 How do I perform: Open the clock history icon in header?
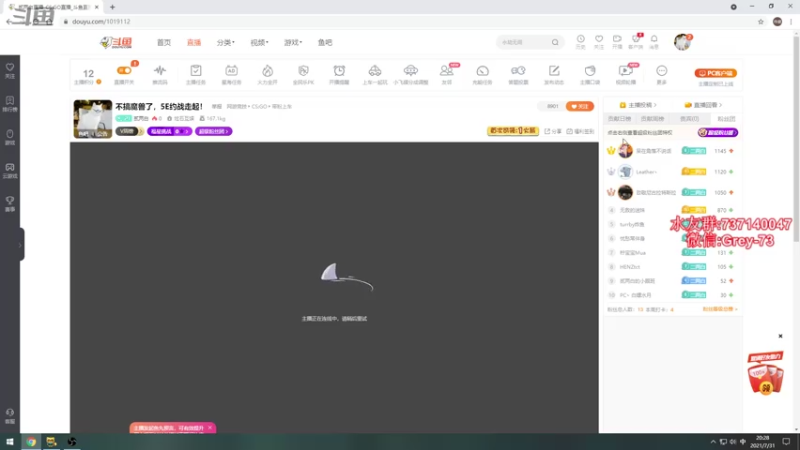[x=581, y=41]
